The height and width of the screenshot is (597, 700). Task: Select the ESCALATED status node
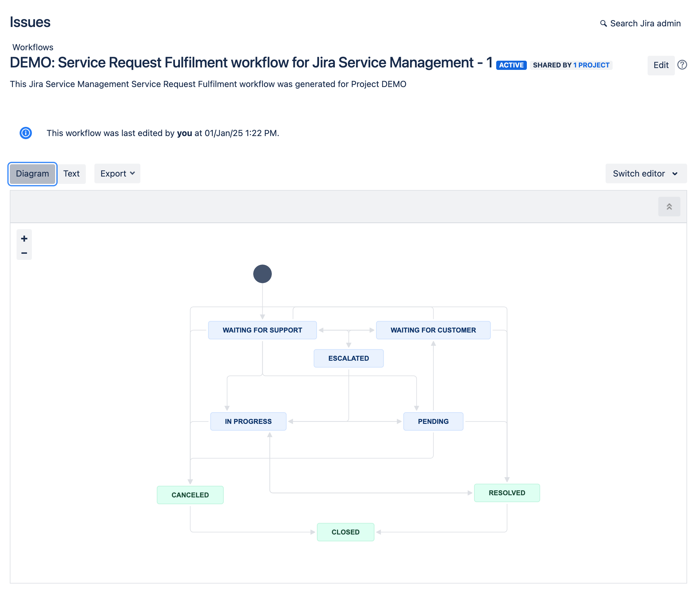[348, 358]
